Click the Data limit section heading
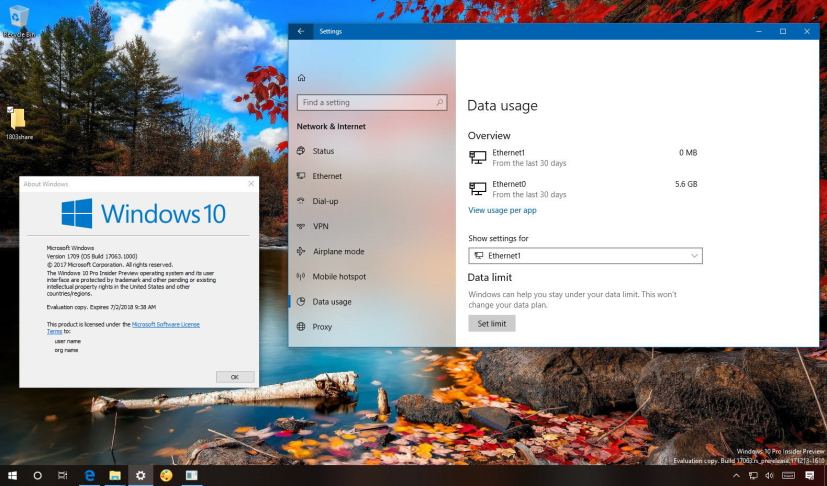The image size is (827, 486). click(489, 278)
